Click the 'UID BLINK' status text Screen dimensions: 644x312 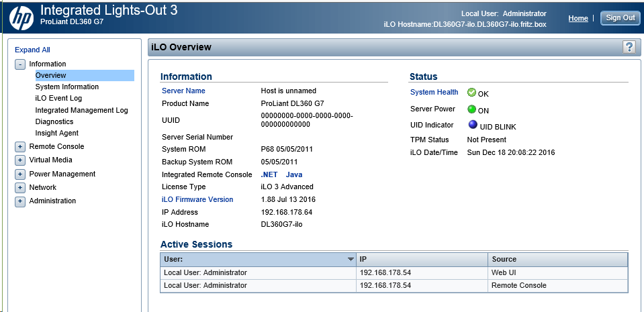498,127
